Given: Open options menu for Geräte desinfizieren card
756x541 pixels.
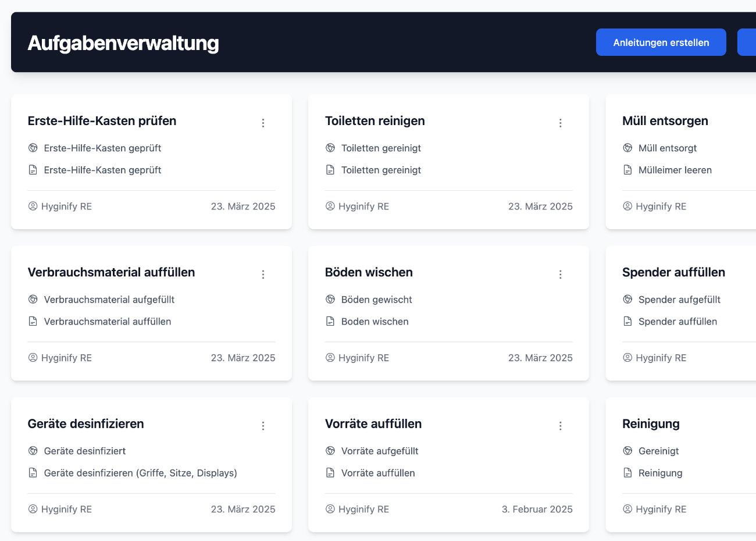Looking at the screenshot, I should click(x=263, y=426).
